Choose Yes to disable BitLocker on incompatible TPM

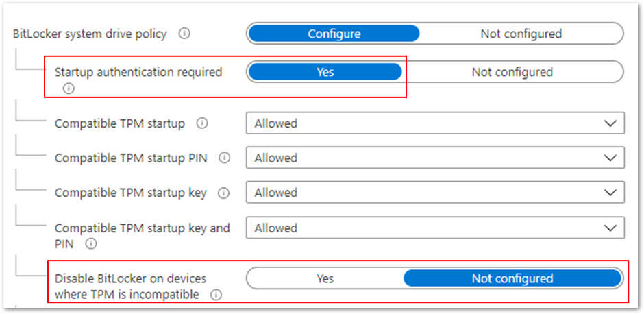pyautogui.click(x=325, y=278)
